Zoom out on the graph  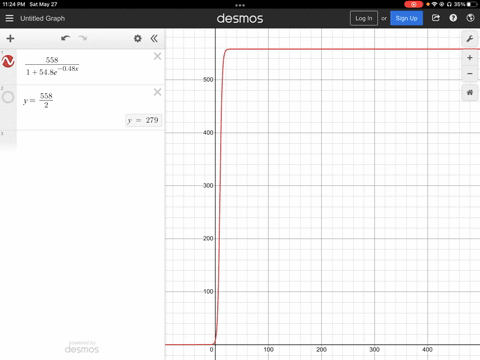coord(470,73)
